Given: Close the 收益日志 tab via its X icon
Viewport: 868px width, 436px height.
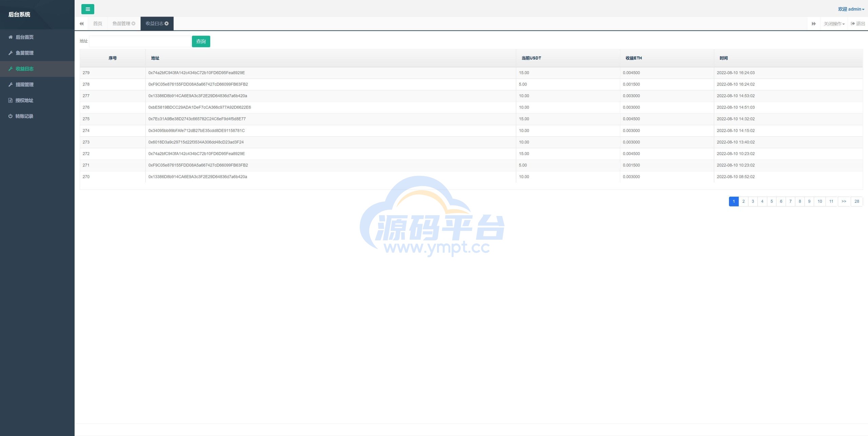Looking at the screenshot, I should click(166, 23).
